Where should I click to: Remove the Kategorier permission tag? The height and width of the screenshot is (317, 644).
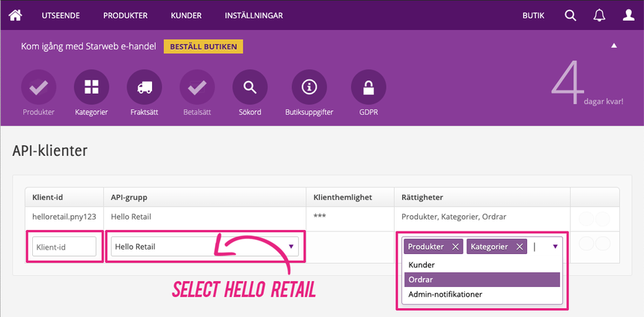point(519,247)
